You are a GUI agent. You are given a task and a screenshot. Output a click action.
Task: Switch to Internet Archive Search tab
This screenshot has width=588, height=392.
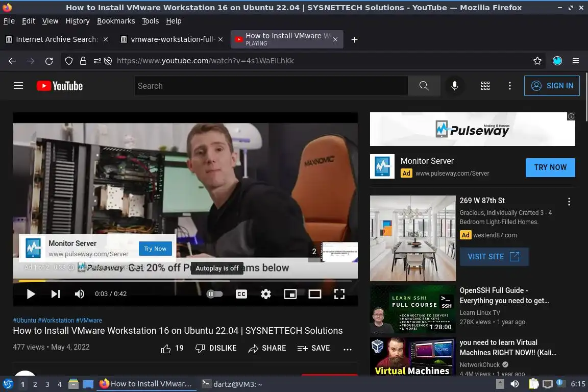[x=57, y=39]
